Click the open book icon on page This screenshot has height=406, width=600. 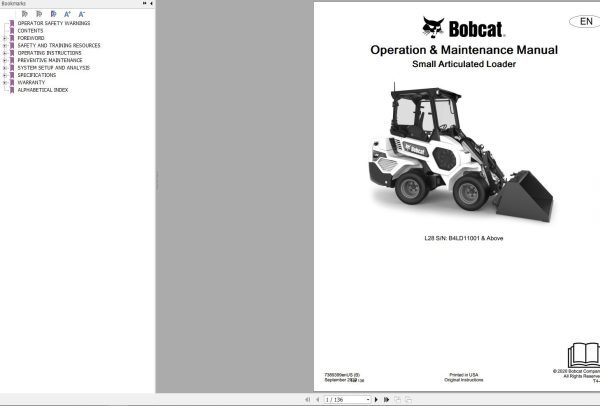pos(584,355)
